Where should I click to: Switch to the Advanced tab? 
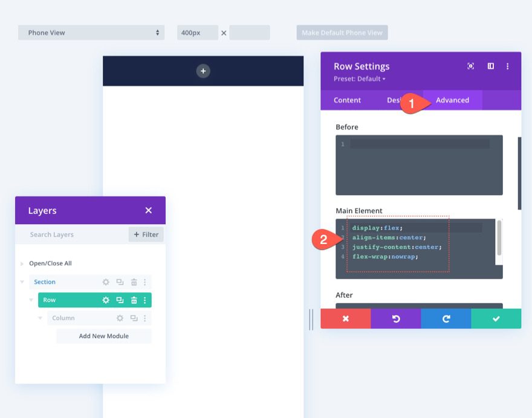click(452, 100)
